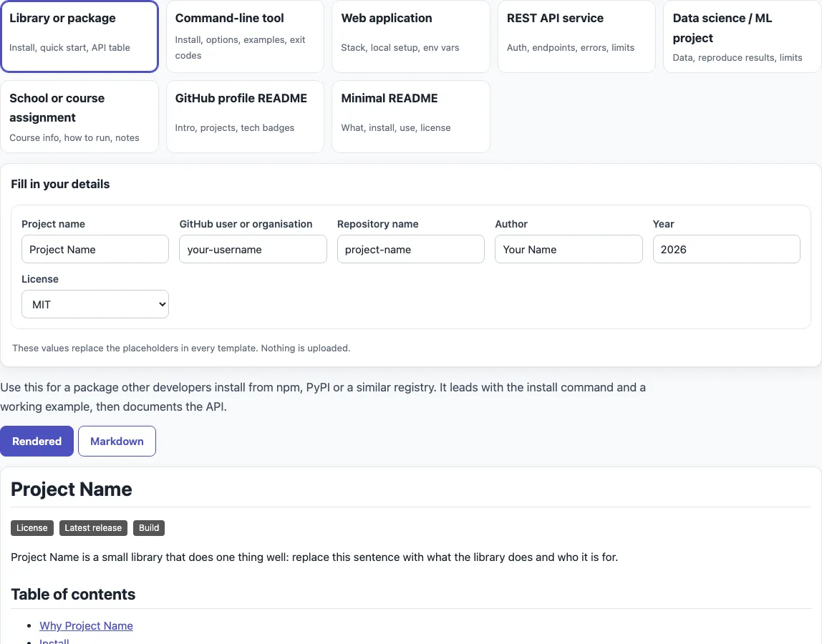The height and width of the screenshot is (644, 822).
Task: Click the Project Name heading in preview
Action: tap(72, 489)
